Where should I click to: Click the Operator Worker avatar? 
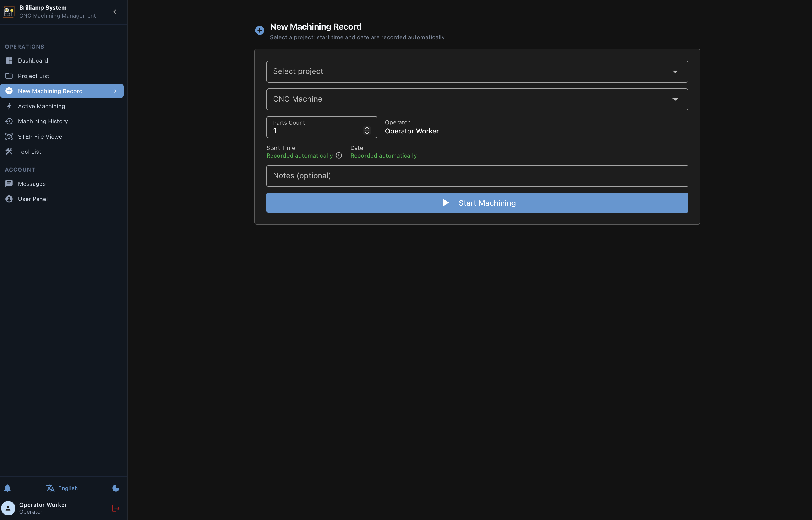[x=8, y=508]
